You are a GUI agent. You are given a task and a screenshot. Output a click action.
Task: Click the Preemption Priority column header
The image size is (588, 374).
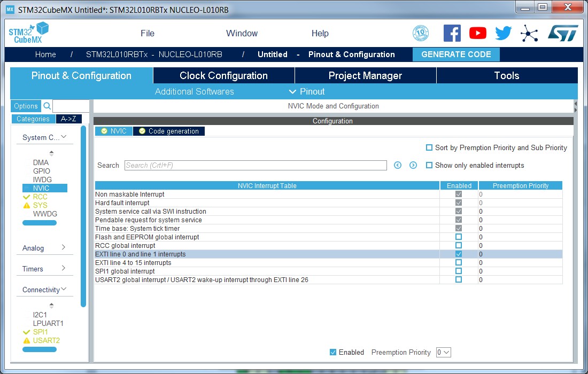pos(521,185)
